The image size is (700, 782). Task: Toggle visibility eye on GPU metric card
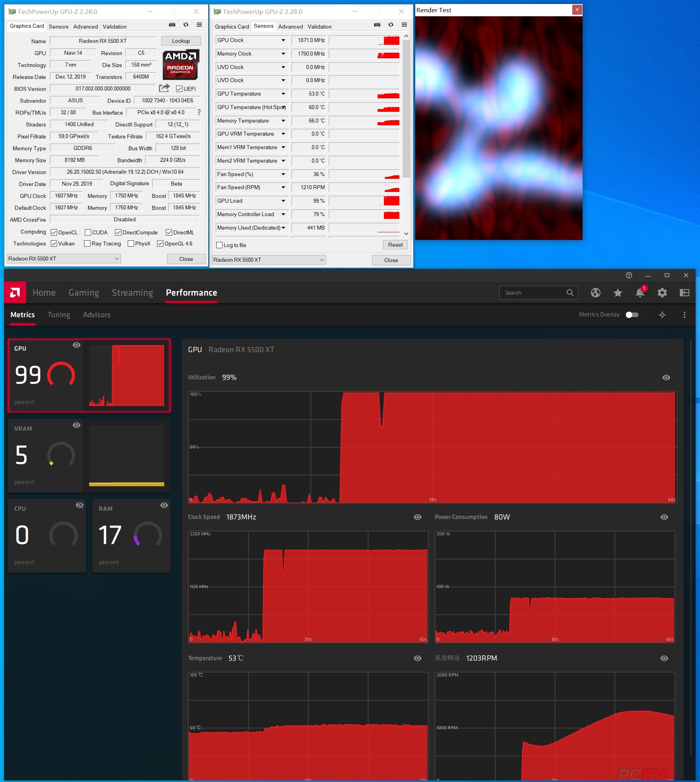(x=77, y=345)
